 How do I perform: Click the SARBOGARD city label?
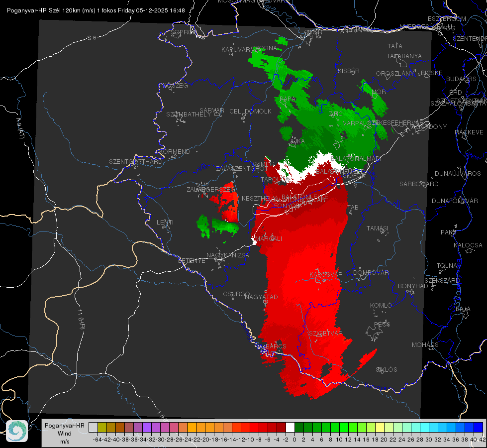coord(419,184)
